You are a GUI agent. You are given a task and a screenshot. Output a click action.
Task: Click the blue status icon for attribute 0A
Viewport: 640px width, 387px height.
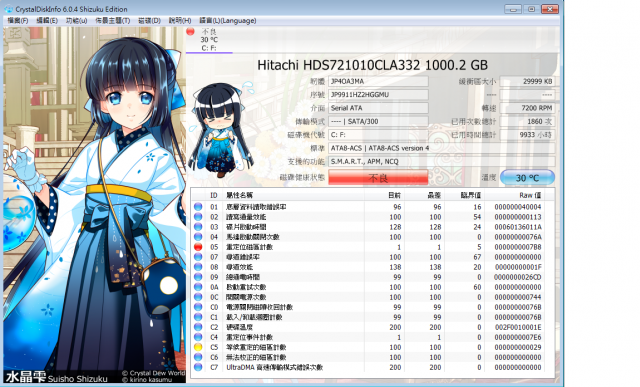[x=198, y=287]
